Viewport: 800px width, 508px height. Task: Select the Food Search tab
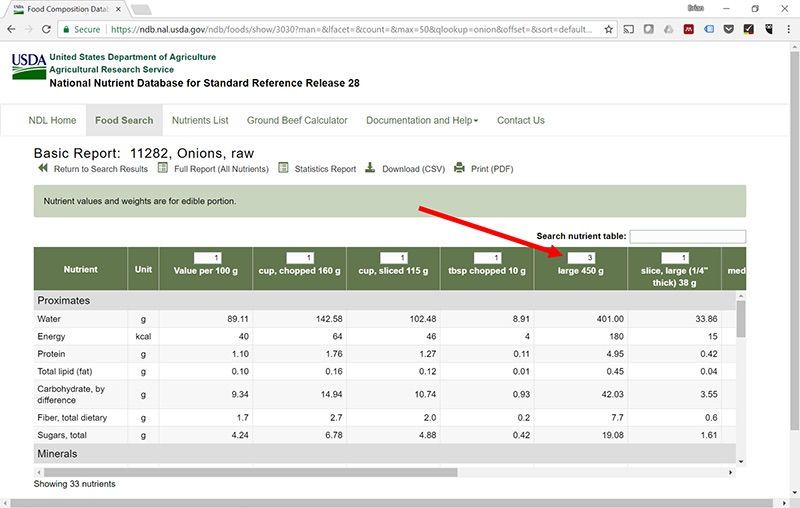[x=124, y=120]
